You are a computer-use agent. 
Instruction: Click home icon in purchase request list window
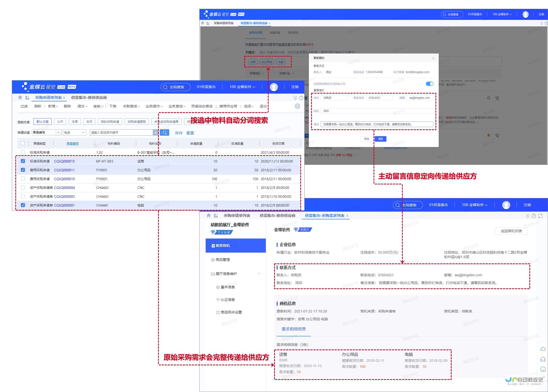(20, 97)
